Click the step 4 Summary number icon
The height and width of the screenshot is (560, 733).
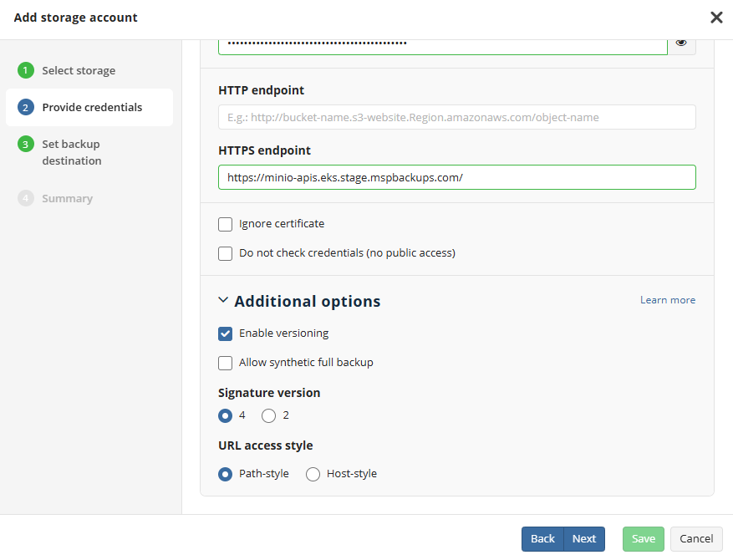(x=26, y=199)
